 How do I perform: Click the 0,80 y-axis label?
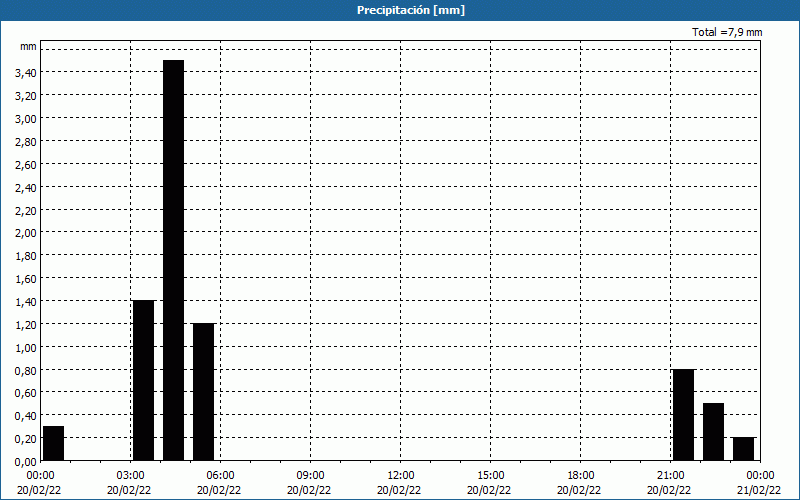click(x=26, y=371)
